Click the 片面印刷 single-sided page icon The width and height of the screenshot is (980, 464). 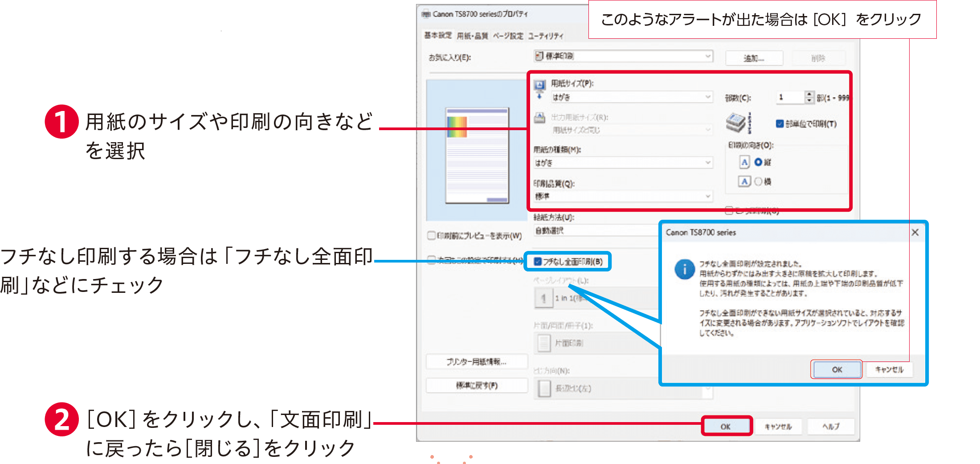point(544,343)
